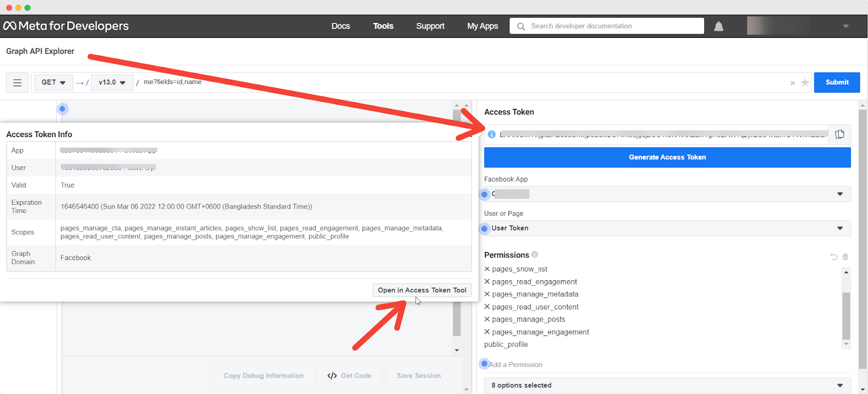Go to My Apps
The image size is (868, 394).
click(x=483, y=26)
